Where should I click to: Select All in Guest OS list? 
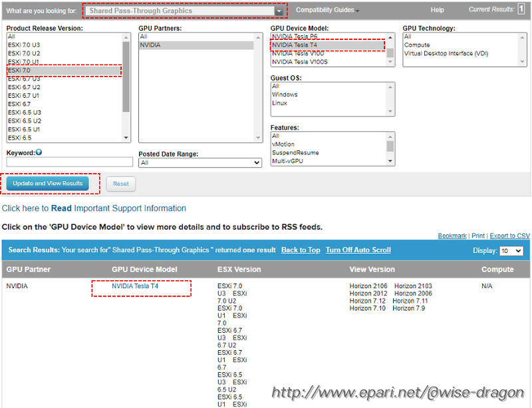coord(329,87)
